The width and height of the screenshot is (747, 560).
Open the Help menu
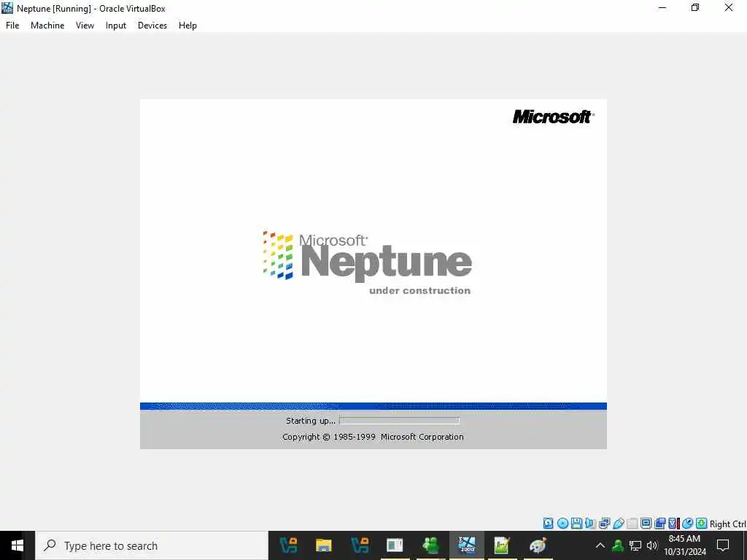coord(187,26)
